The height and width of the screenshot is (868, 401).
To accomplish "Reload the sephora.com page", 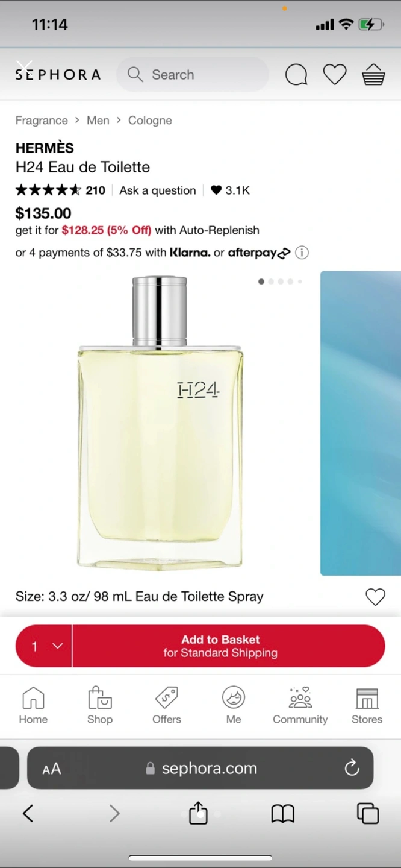I will click(x=352, y=767).
